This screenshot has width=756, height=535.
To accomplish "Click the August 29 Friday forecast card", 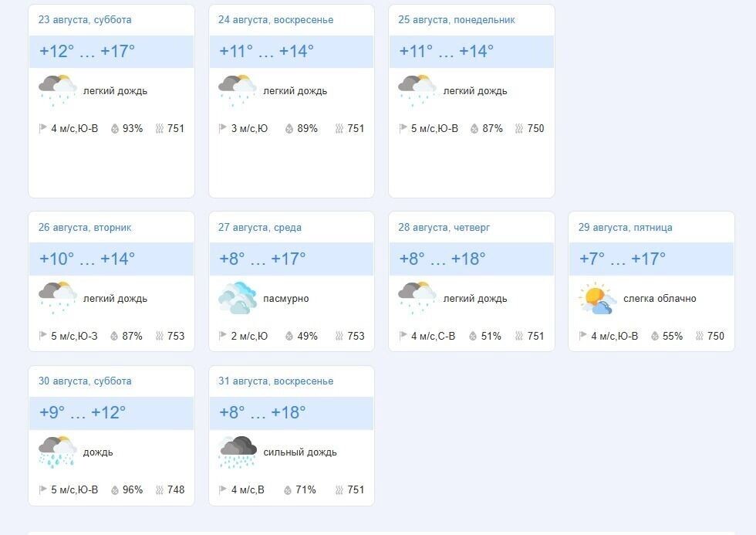I will click(x=651, y=282).
